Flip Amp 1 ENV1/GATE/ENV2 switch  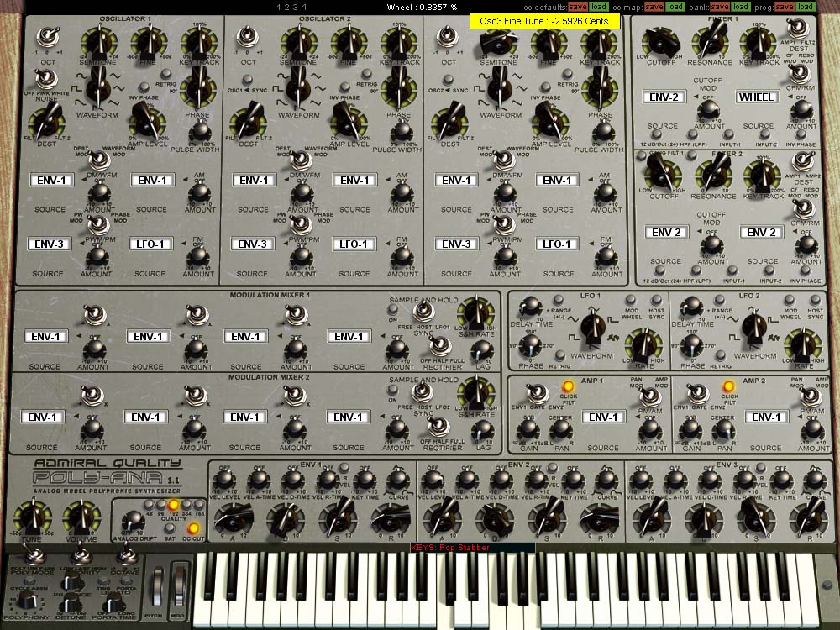click(x=536, y=392)
